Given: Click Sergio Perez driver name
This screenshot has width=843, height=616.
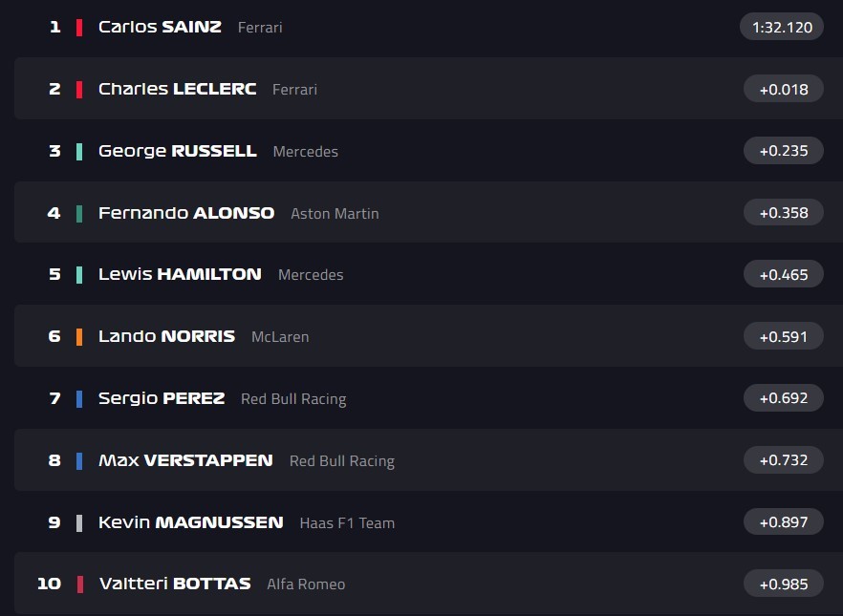Looking at the screenshot, I should 162,398.
